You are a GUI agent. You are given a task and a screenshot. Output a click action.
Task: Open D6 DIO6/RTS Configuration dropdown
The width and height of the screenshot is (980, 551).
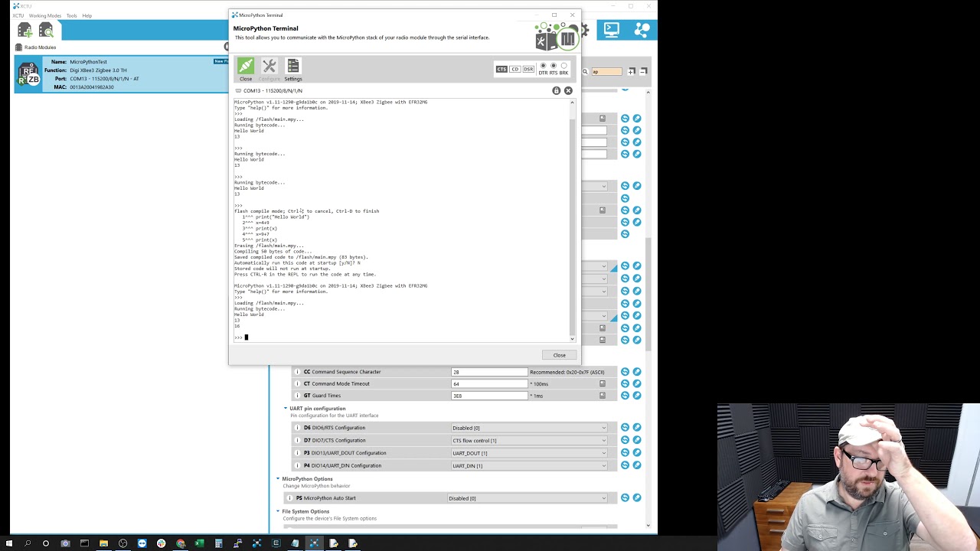(x=529, y=428)
